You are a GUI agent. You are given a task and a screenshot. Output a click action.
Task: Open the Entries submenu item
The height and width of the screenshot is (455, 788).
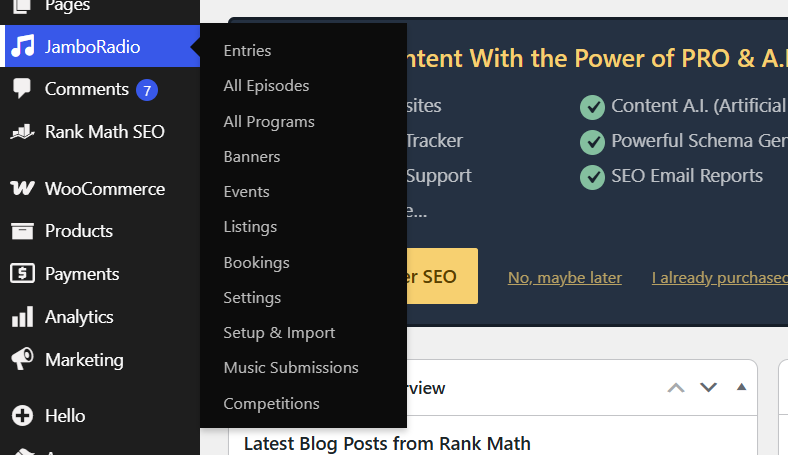point(247,51)
